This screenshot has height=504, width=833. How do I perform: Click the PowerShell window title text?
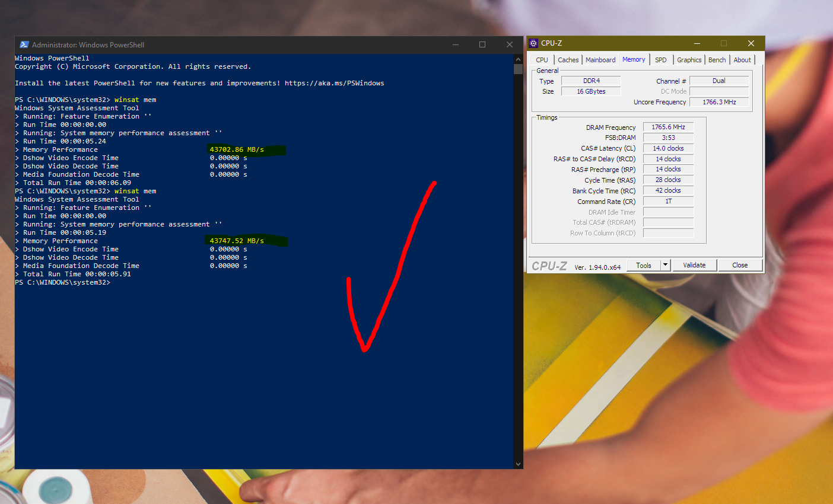(x=88, y=44)
